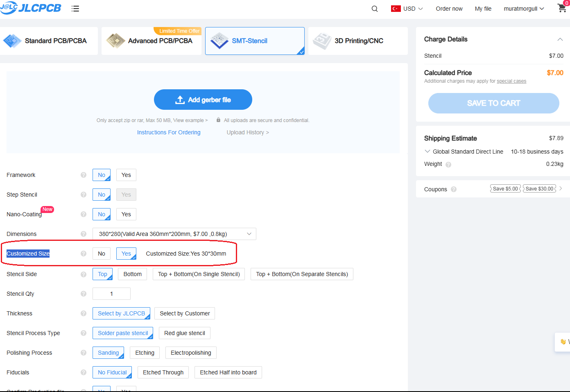Click the Stencil Qty help icon
The width and height of the screenshot is (570, 392).
[x=84, y=294]
